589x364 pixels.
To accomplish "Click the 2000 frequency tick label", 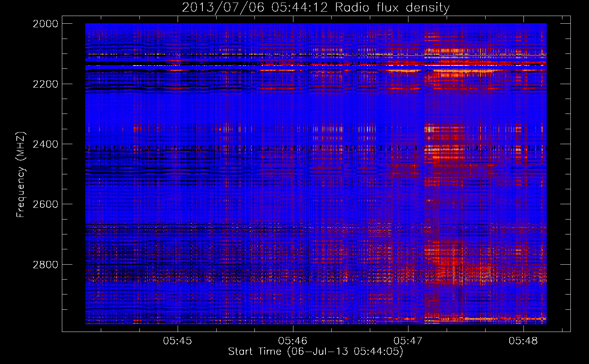I will (46, 24).
